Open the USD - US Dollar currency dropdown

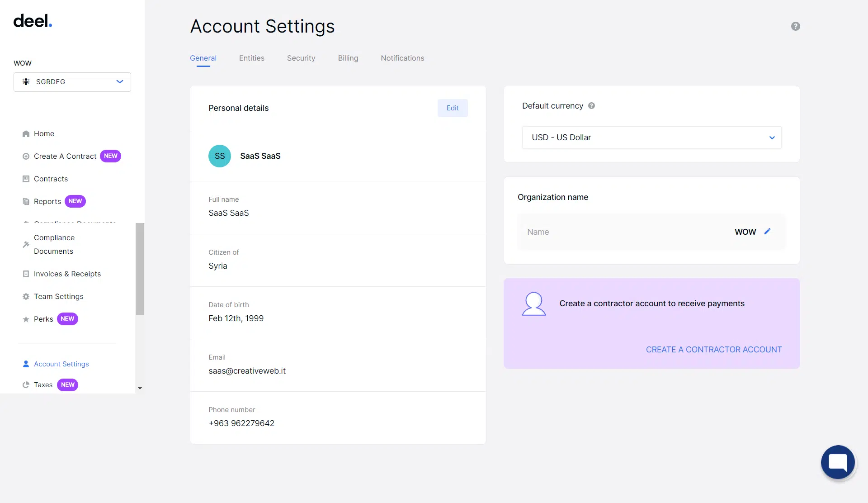pyautogui.click(x=651, y=138)
